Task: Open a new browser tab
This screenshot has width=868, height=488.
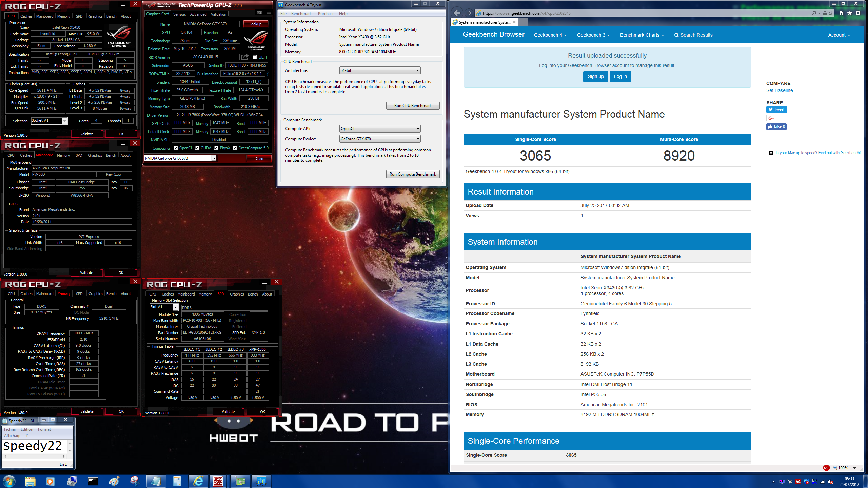Action: click(523, 22)
